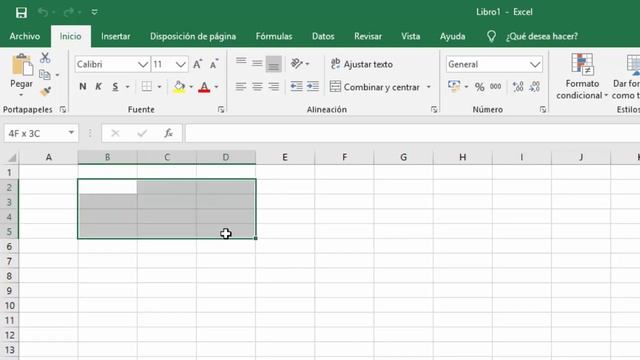
Task: Center text horizontally icon
Action: 257,87
